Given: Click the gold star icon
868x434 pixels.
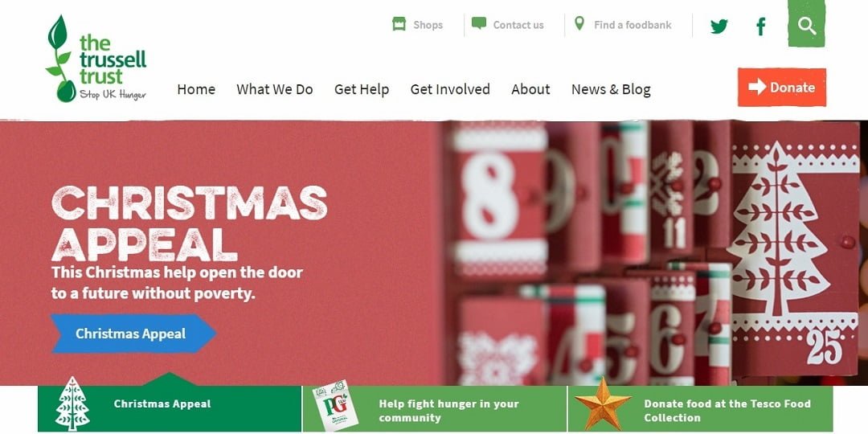Looking at the screenshot, I should [x=603, y=404].
